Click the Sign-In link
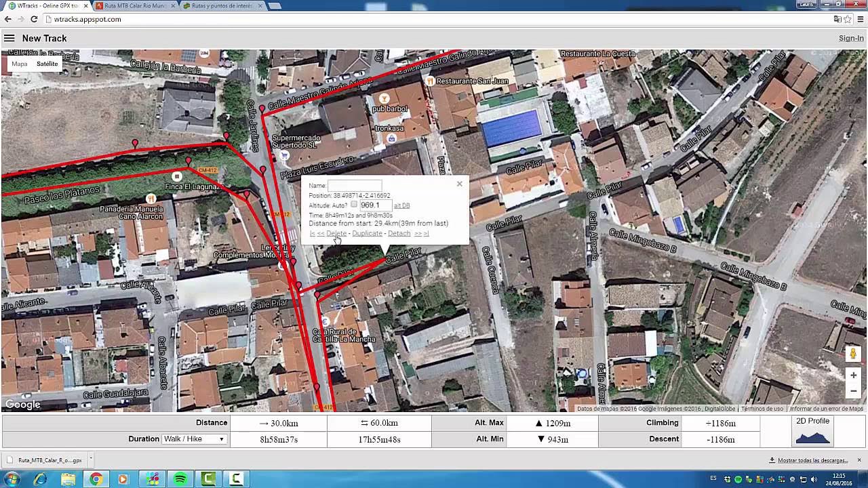Screen dimensions: 868x488 pos(850,38)
